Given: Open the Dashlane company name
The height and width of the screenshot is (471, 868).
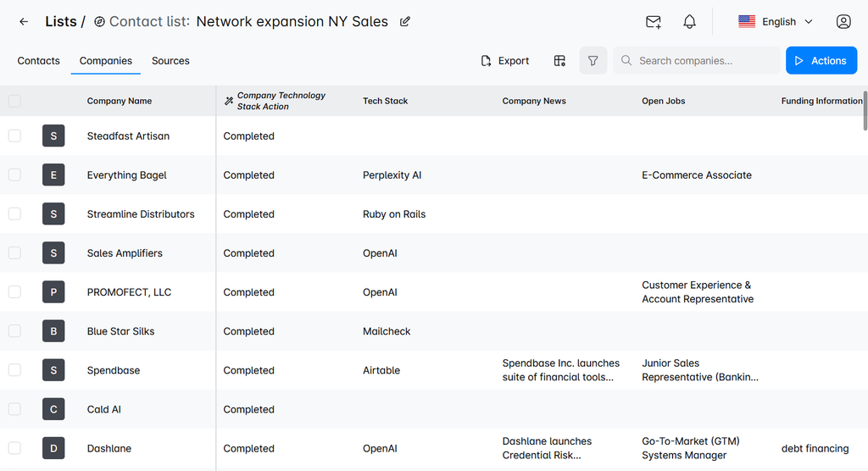Looking at the screenshot, I should 109,448.
